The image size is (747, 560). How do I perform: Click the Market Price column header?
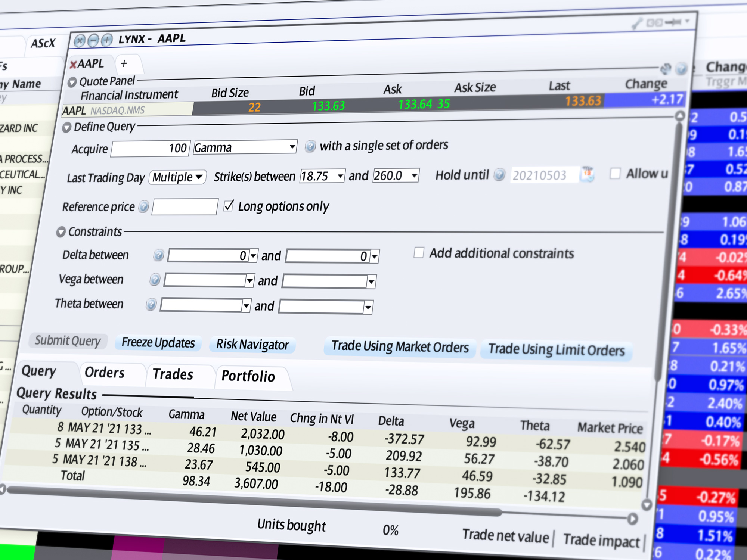[x=610, y=428]
